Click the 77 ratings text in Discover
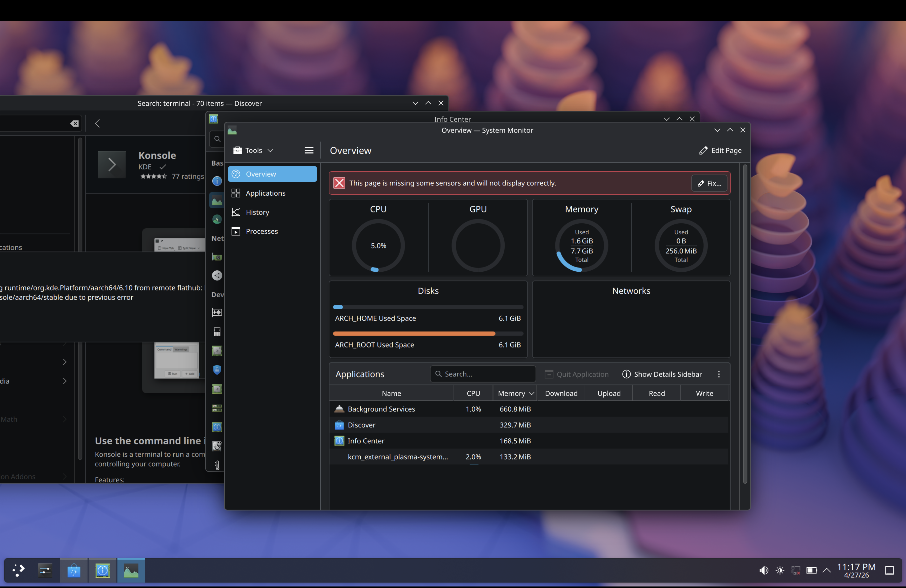This screenshot has width=906, height=588. tap(188, 177)
